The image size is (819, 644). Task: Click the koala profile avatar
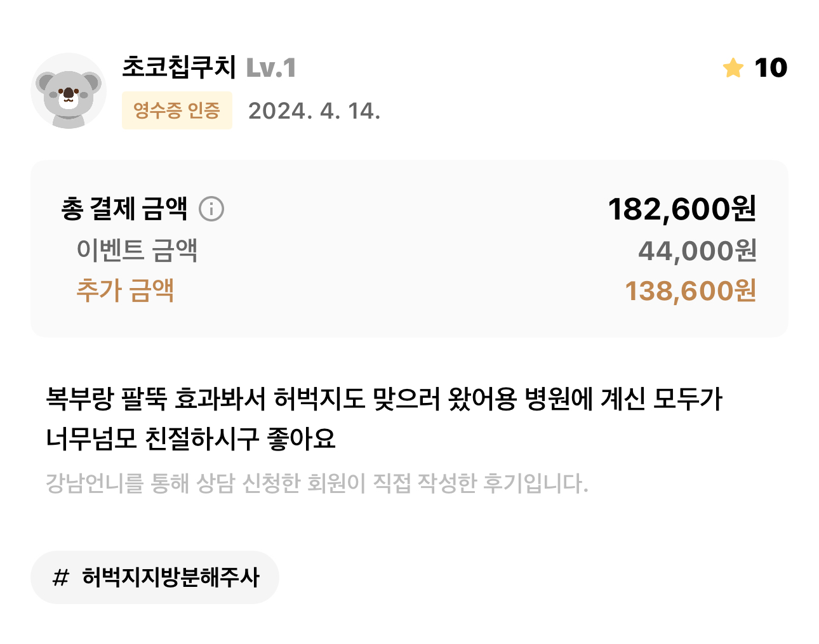click(x=69, y=91)
